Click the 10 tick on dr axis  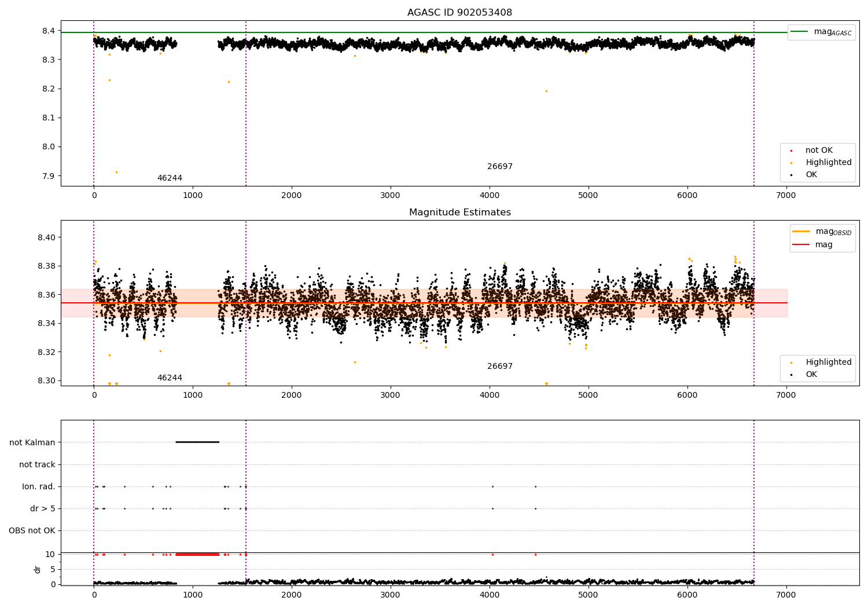point(50,554)
